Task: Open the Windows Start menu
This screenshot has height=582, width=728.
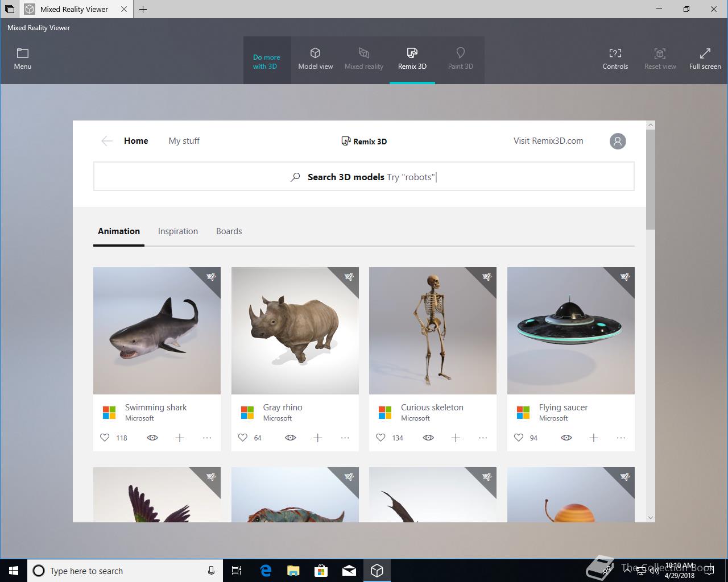Action: pyautogui.click(x=14, y=571)
